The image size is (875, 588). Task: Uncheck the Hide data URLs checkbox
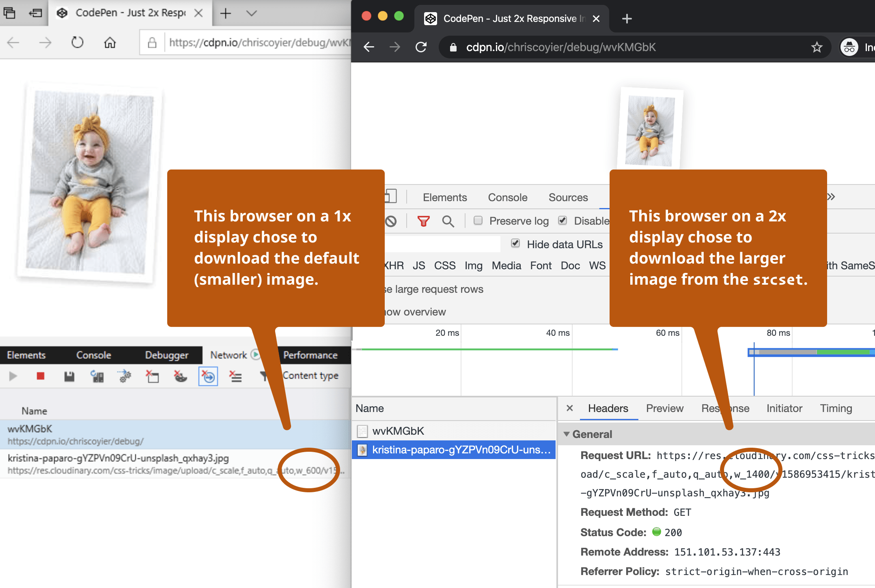click(x=515, y=243)
